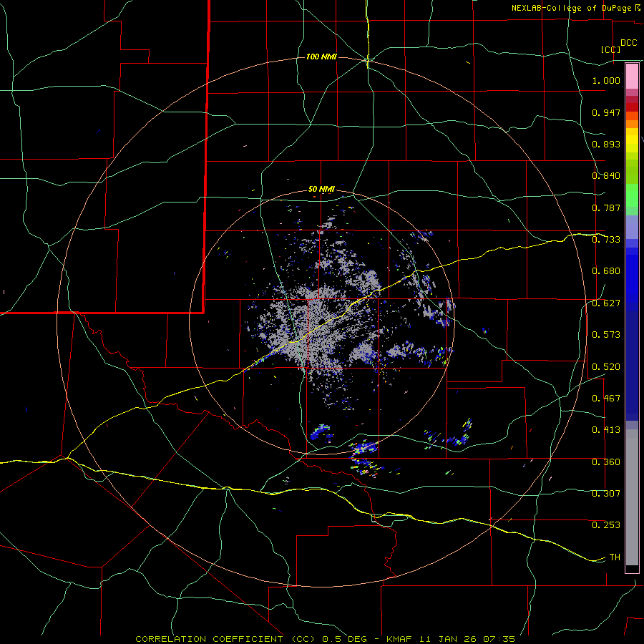This screenshot has width=644, height=644.
Task: Pick the pink segment of the color bar
Action: click(x=632, y=77)
